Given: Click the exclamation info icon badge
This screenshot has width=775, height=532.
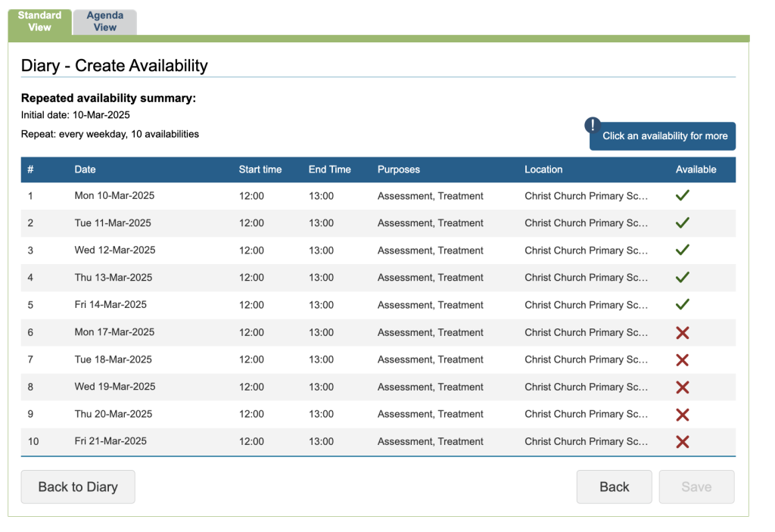Looking at the screenshot, I should [593, 125].
